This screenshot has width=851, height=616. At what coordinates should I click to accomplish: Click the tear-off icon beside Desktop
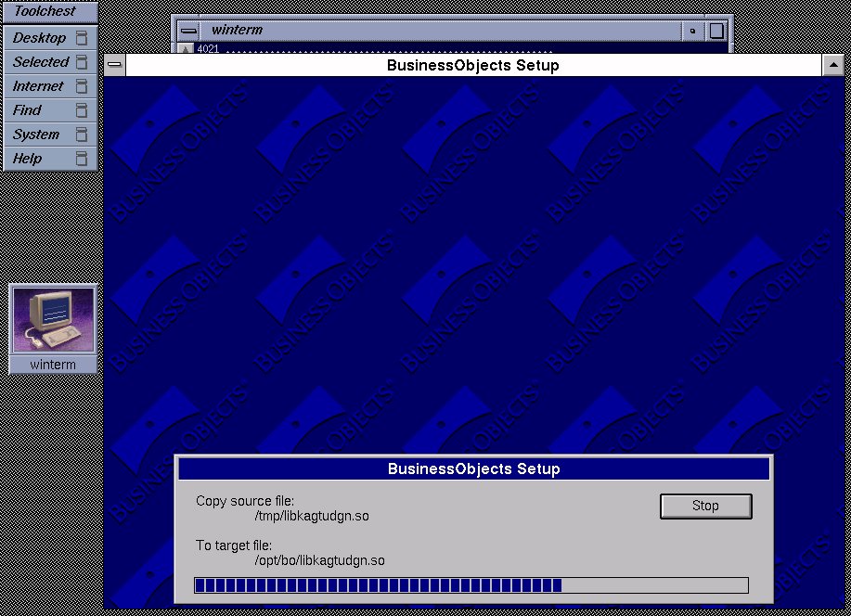82,38
